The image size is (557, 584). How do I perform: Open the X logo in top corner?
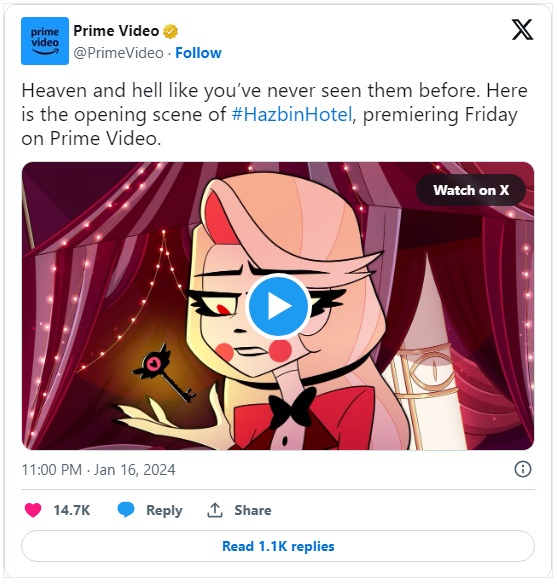522,30
